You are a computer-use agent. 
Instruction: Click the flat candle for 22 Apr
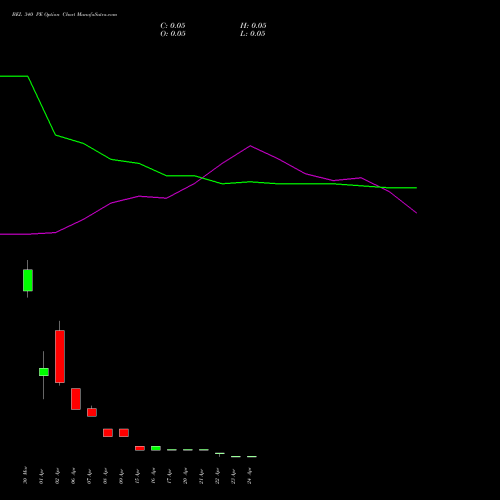tap(220, 454)
